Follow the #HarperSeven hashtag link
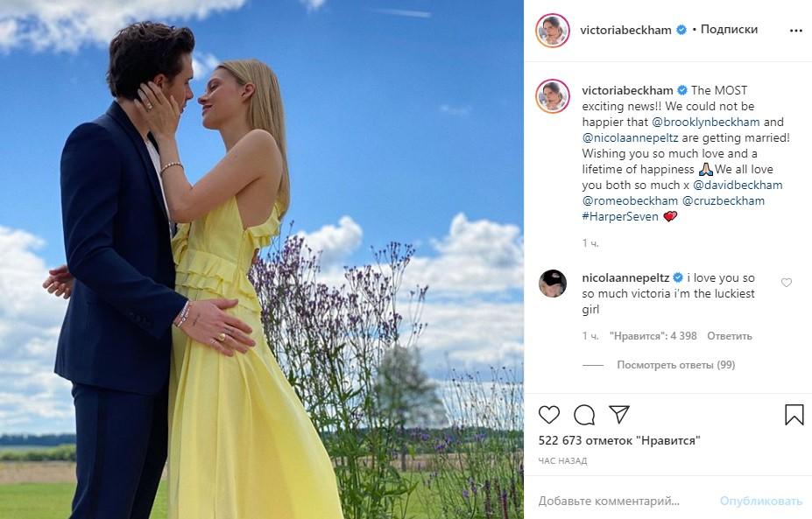 [620, 217]
